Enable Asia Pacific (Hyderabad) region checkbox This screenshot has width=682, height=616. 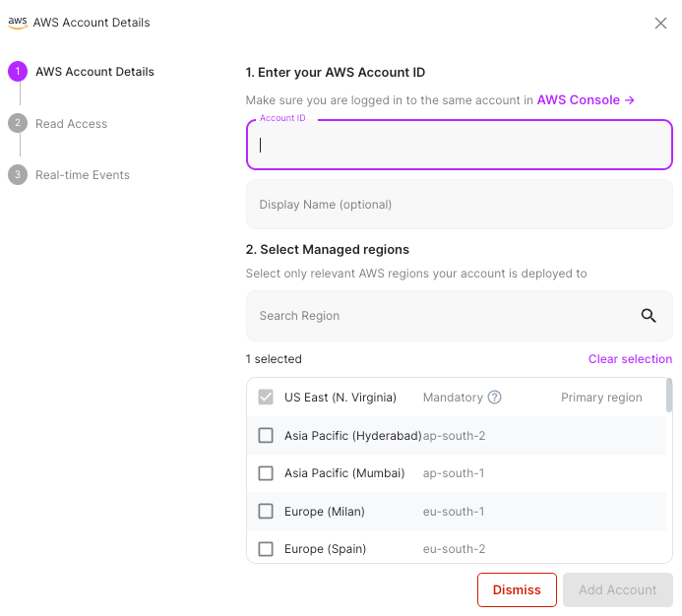pos(266,436)
